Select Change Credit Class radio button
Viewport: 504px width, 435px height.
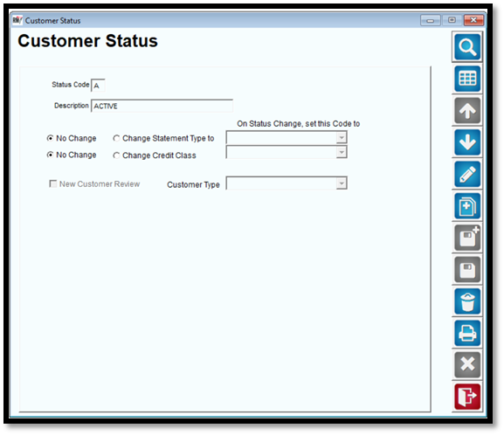tap(116, 155)
